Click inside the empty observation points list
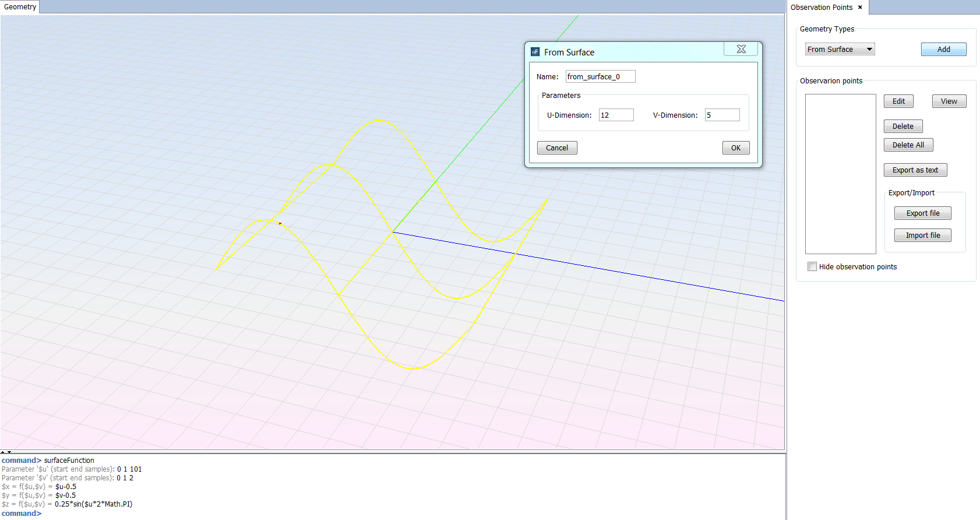Viewport: 980px width, 520px height. [x=840, y=174]
